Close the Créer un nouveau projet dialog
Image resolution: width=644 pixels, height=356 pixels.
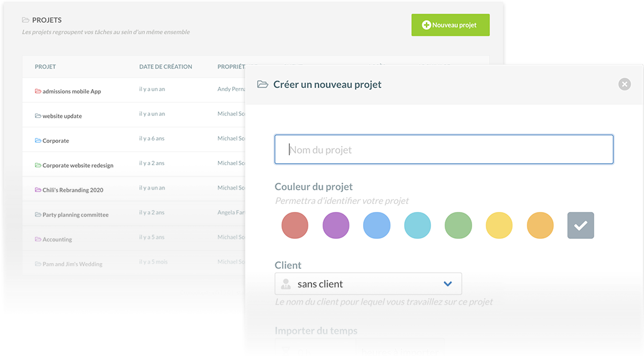click(624, 84)
